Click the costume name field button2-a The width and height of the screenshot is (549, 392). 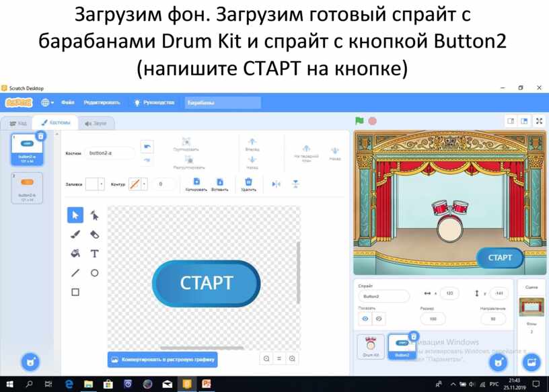109,153
